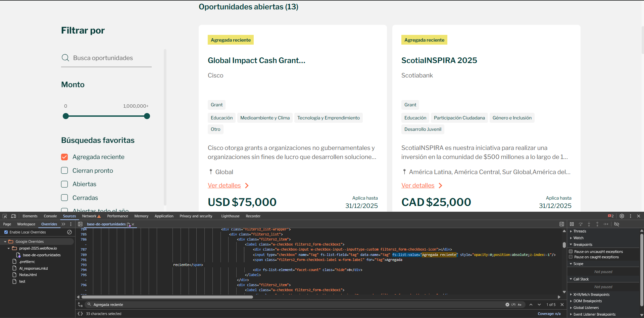This screenshot has width=644, height=318.
Task: Enable regular expression search option
Action: point(513,305)
